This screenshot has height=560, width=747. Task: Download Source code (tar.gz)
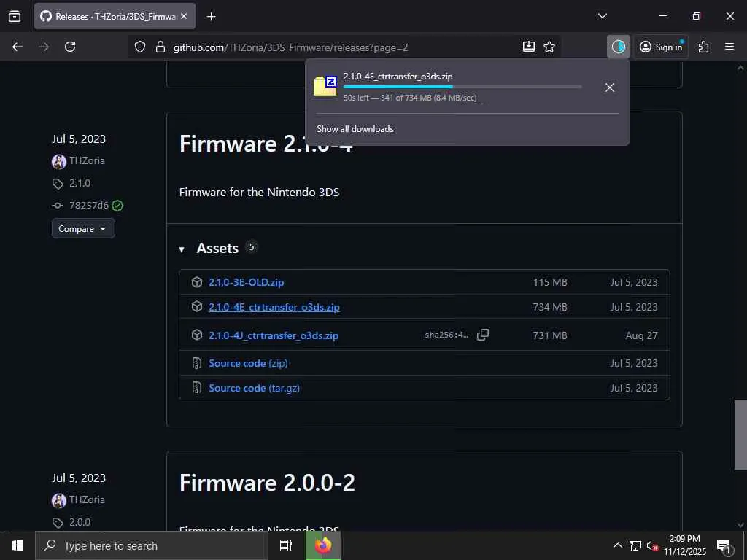(x=254, y=388)
